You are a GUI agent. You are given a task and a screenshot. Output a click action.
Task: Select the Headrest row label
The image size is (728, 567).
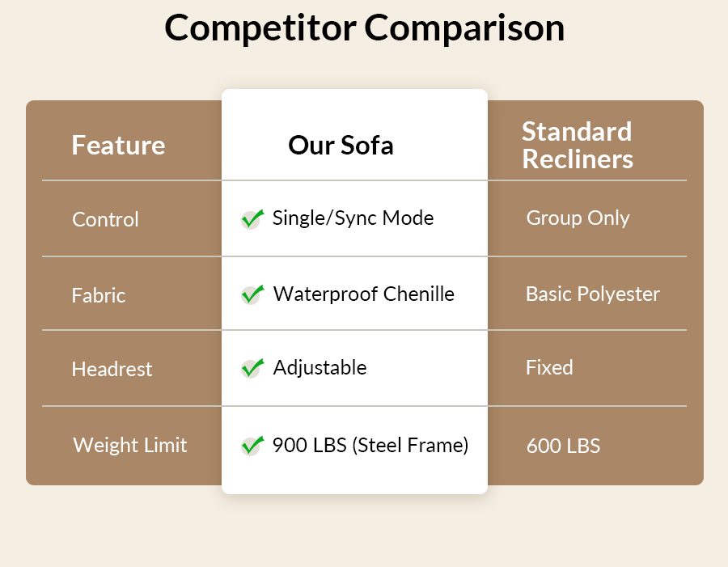pyautogui.click(x=112, y=369)
